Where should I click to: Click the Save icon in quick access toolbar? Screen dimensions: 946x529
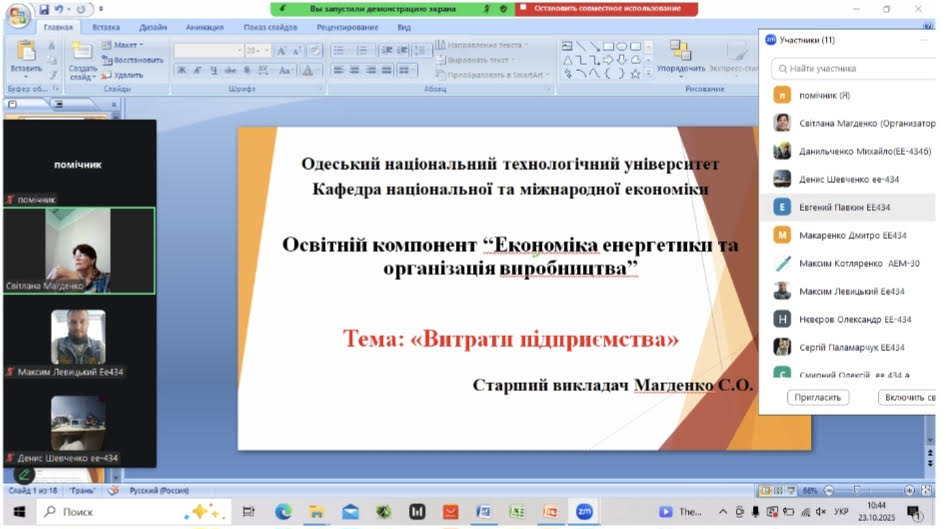click(x=45, y=10)
